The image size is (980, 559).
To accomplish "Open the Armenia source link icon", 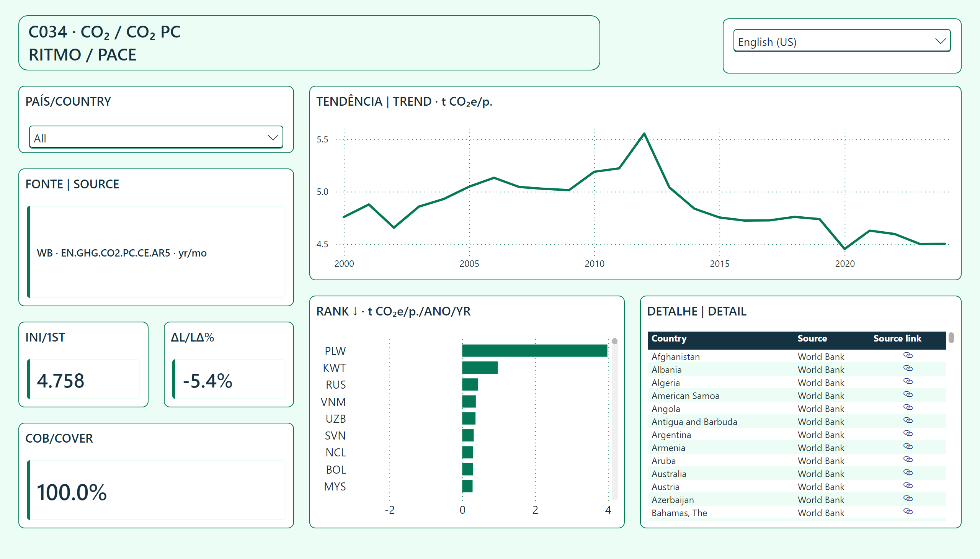I will [907, 447].
